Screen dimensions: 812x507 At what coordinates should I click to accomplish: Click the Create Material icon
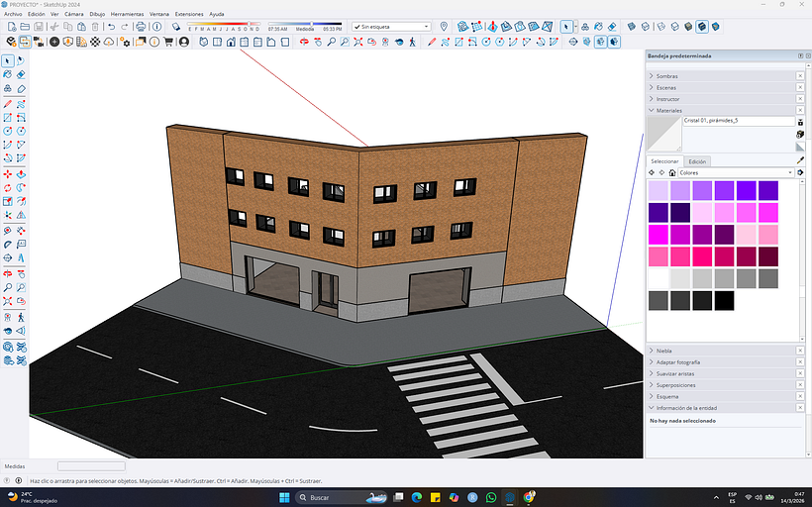(800, 134)
